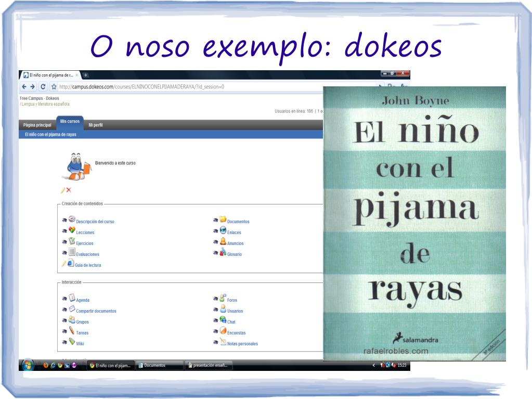Viewport: 532px width, 399px height.
Task: Toggle visibility eye for Descripción del curso
Action: pyautogui.click(x=64, y=220)
